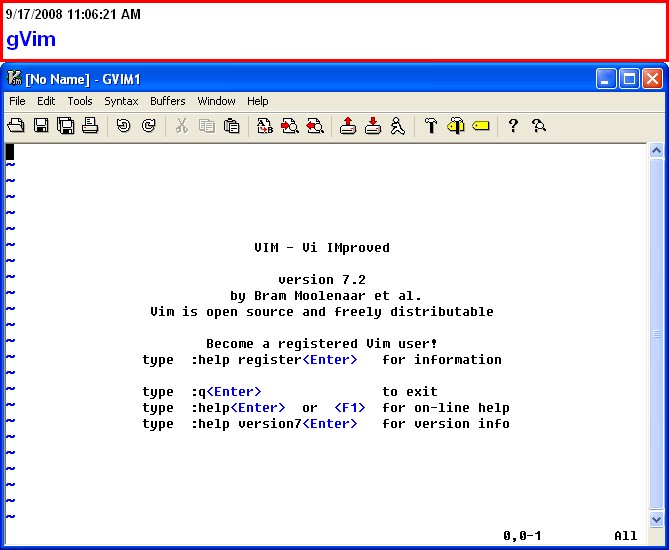
Task: Click the '9/17/2008 11:06:21 AM' timestamp
Action: [x=73, y=14]
